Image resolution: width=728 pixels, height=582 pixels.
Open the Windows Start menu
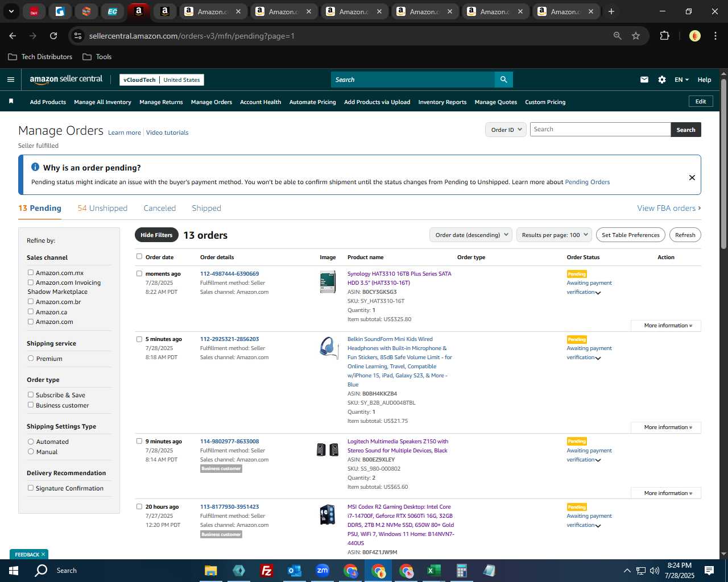tap(14, 571)
